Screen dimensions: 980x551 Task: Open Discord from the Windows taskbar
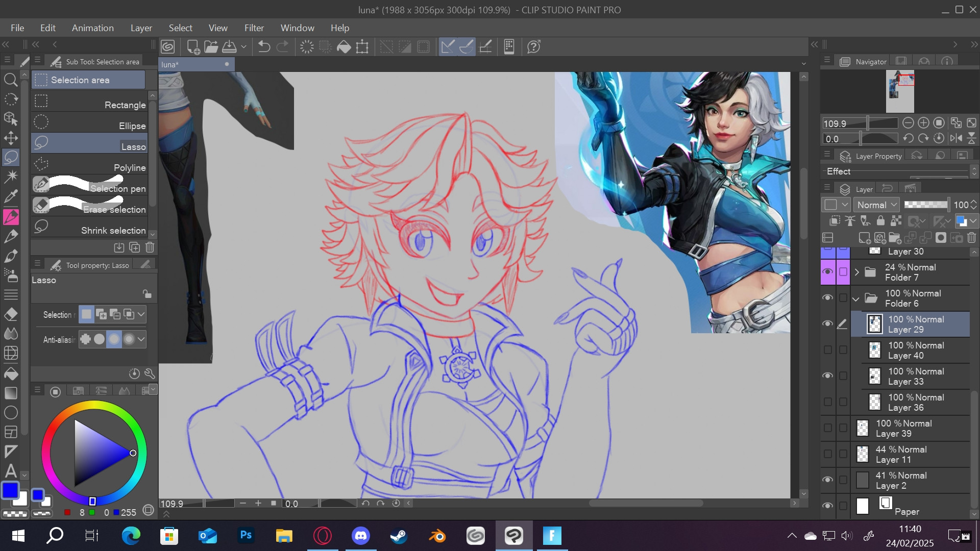tap(361, 536)
